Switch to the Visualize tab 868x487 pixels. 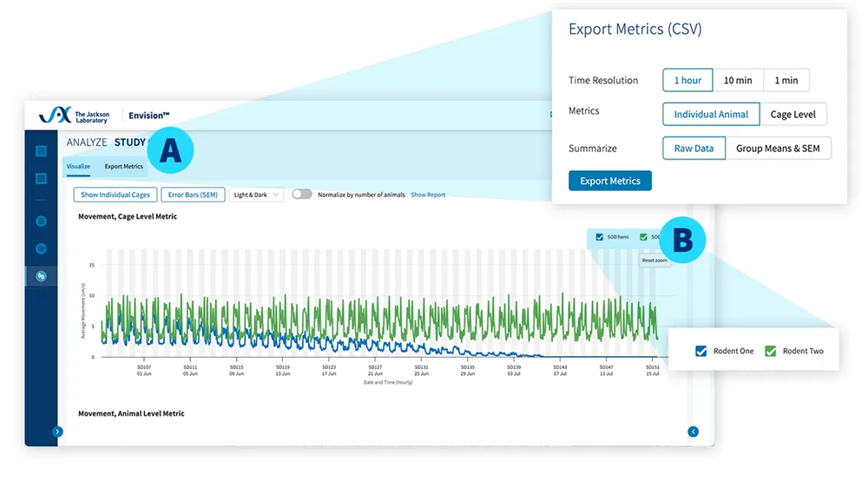pyautogui.click(x=78, y=167)
